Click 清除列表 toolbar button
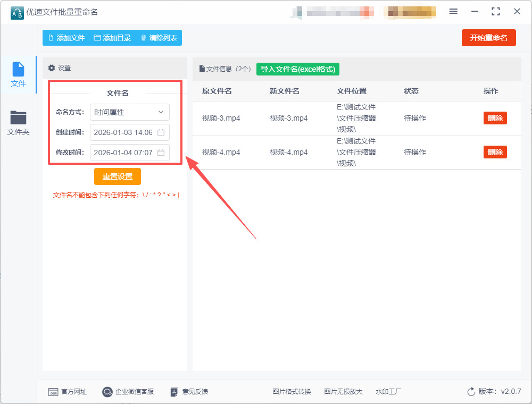The height and width of the screenshot is (404, 532). 159,38
